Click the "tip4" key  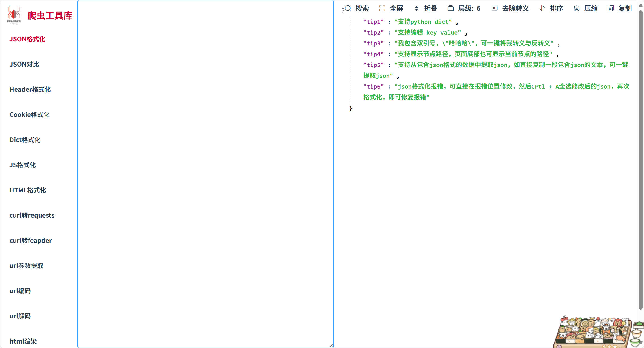373,54
